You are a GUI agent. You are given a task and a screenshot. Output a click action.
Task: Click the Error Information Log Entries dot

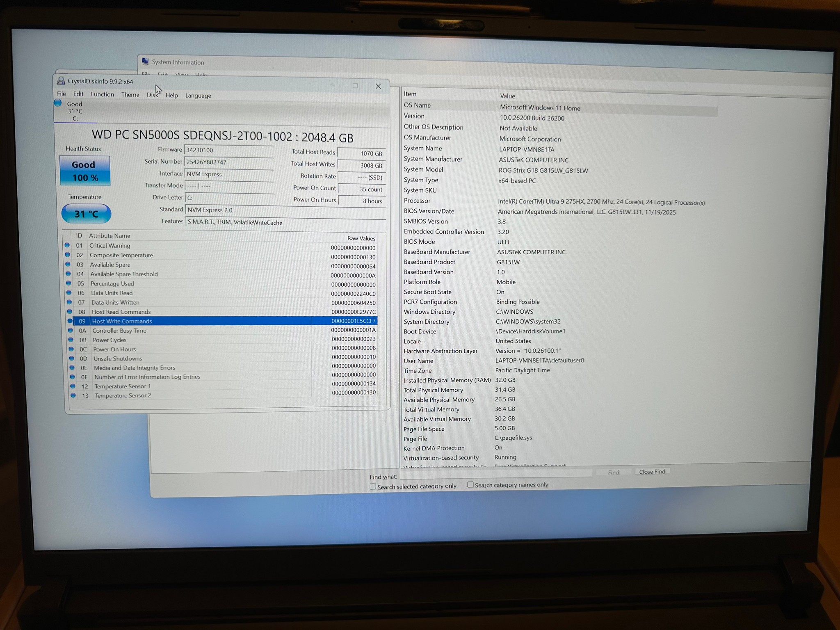(x=73, y=377)
